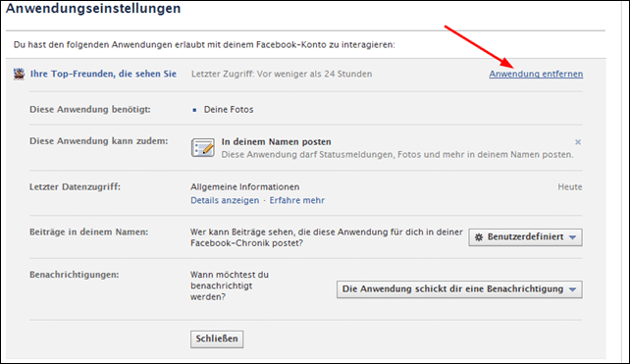Viewport: 630px width, 364px height.
Task: Click the 'Details anzeigen' link
Action: point(225,200)
